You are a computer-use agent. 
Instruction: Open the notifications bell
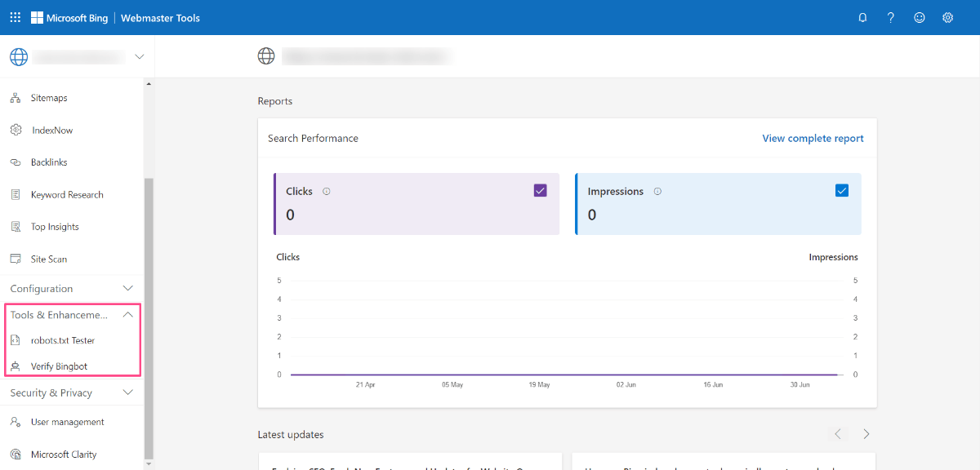(x=862, y=17)
